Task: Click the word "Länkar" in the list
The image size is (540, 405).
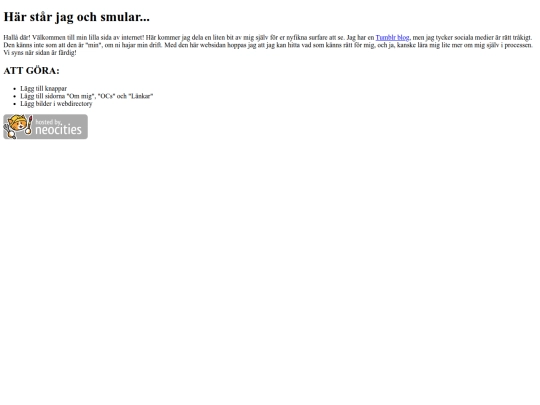Action: tap(141, 96)
